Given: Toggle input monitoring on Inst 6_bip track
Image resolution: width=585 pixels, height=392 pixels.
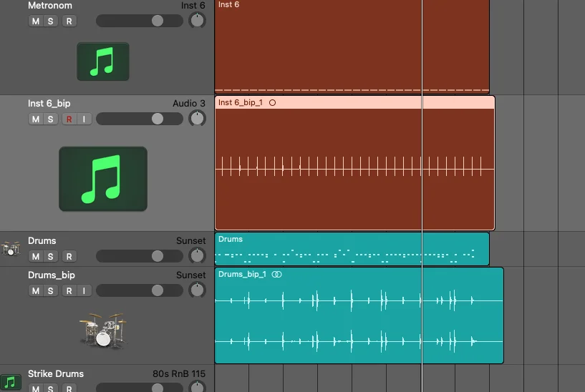Looking at the screenshot, I should (84, 119).
